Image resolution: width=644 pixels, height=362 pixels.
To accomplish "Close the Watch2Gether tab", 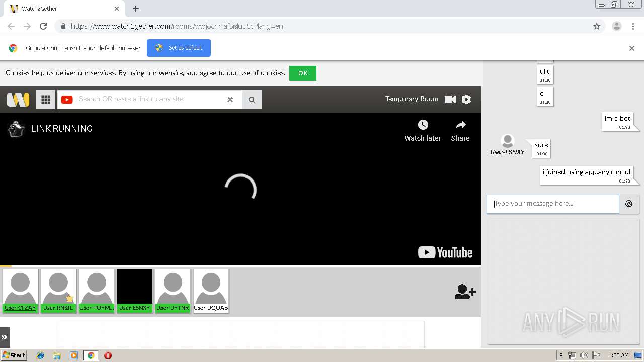I will pyautogui.click(x=117, y=9).
